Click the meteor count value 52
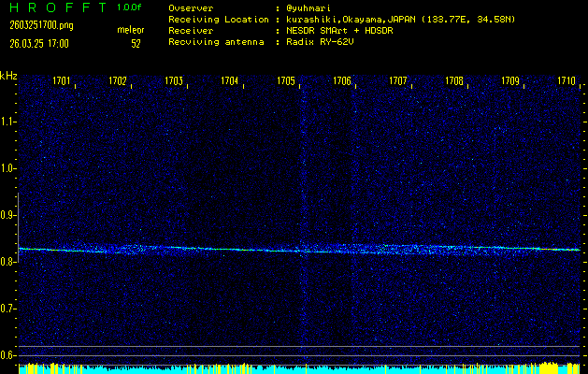 pyautogui.click(x=136, y=44)
